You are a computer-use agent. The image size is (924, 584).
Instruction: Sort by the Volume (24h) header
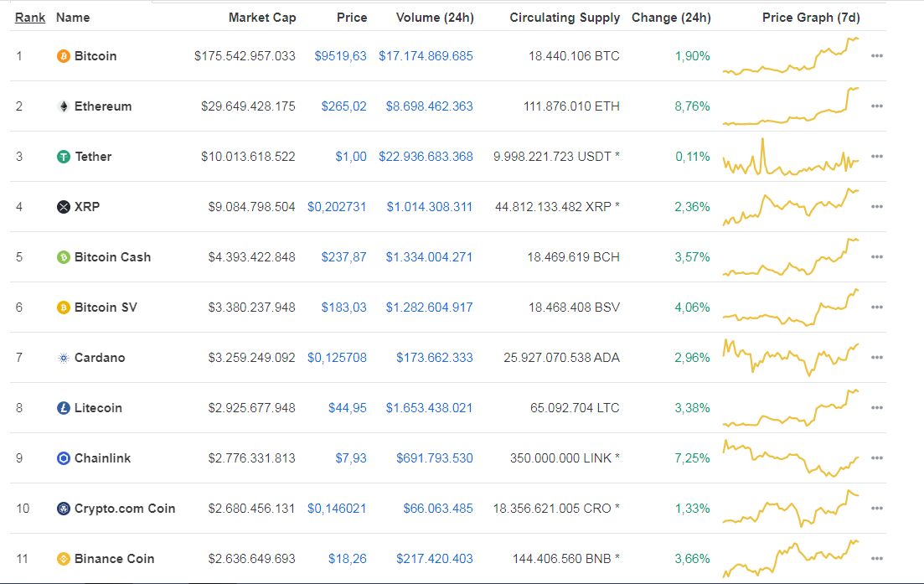pos(435,18)
